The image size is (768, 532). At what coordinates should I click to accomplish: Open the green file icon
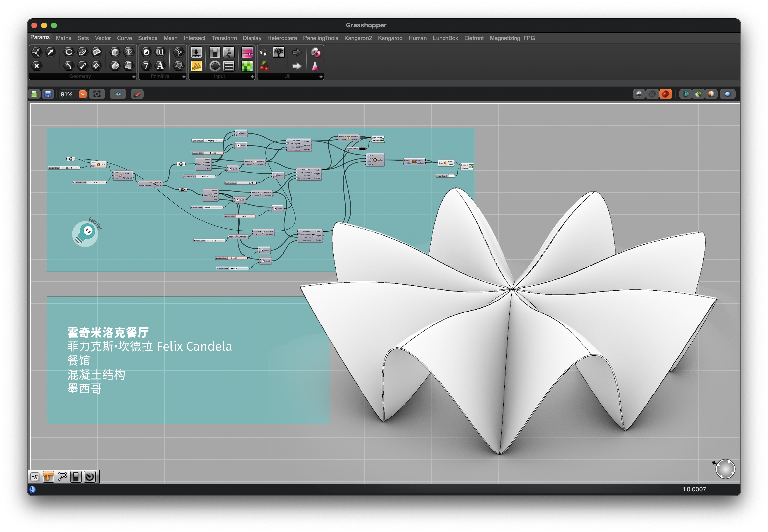(34, 94)
